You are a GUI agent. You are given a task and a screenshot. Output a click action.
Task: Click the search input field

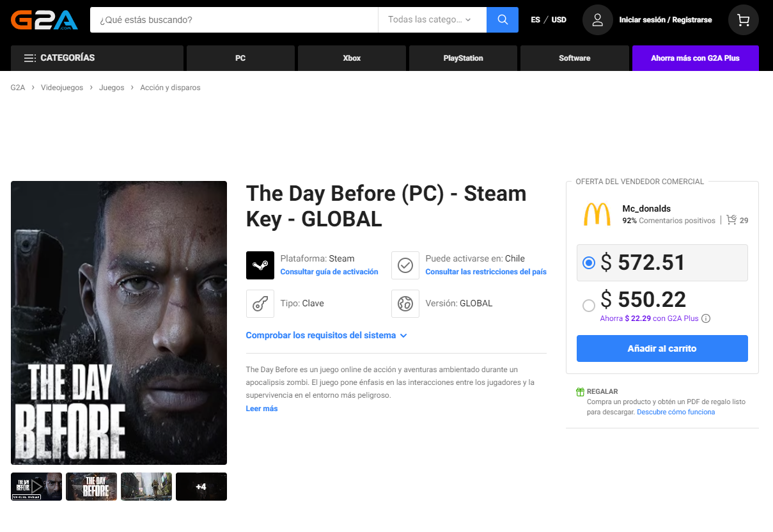tap(234, 20)
